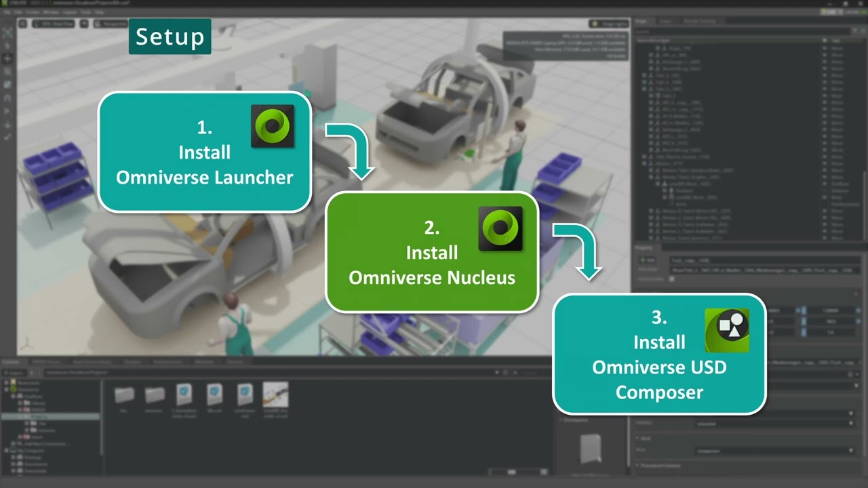Click Add New Connection in content tree
This screenshot has width=868, height=488.
(x=45, y=444)
